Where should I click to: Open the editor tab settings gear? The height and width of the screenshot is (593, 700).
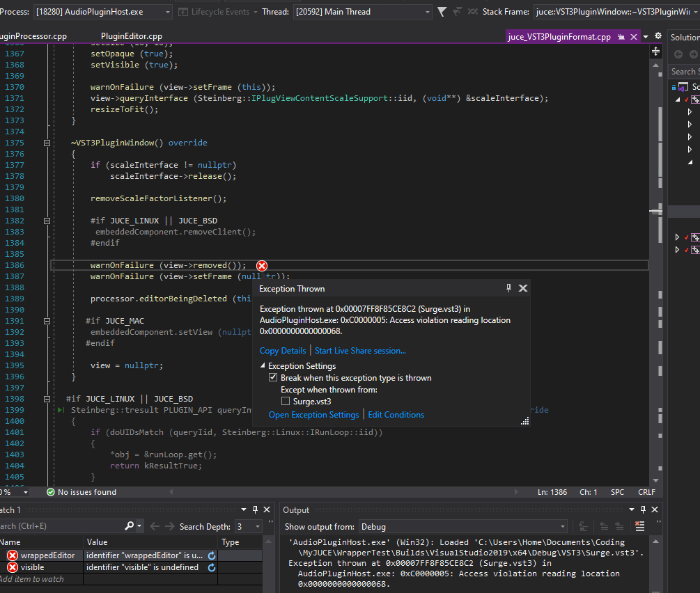[658, 37]
